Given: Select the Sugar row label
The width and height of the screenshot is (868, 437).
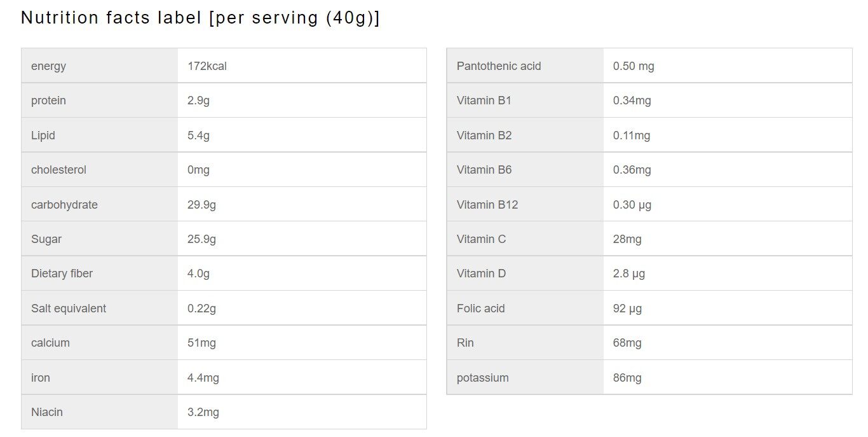Looking at the screenshot, I should (46, 239).
